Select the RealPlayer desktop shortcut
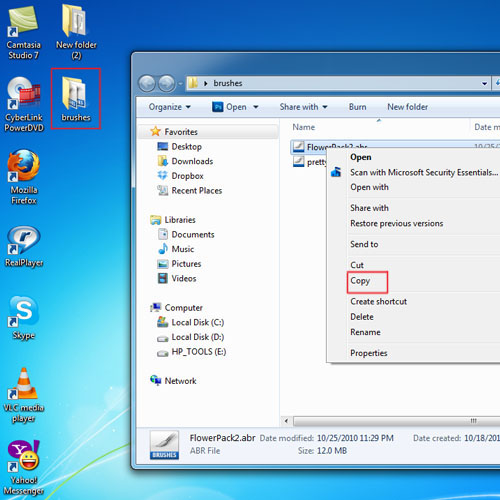 click(x=24, y=247)
